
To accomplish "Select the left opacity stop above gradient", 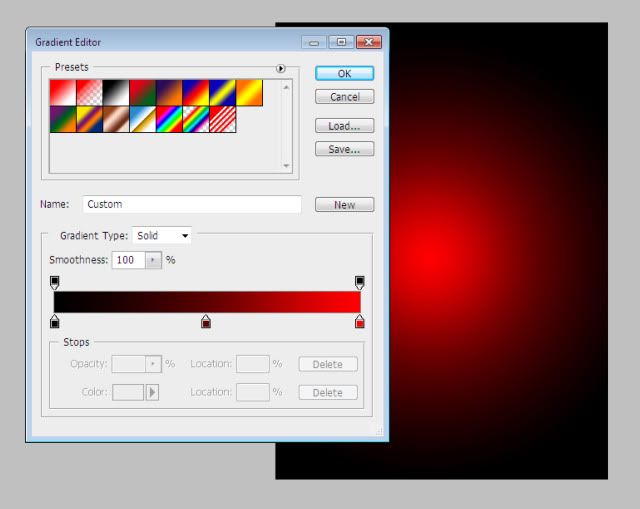I will tap(54, 282).
